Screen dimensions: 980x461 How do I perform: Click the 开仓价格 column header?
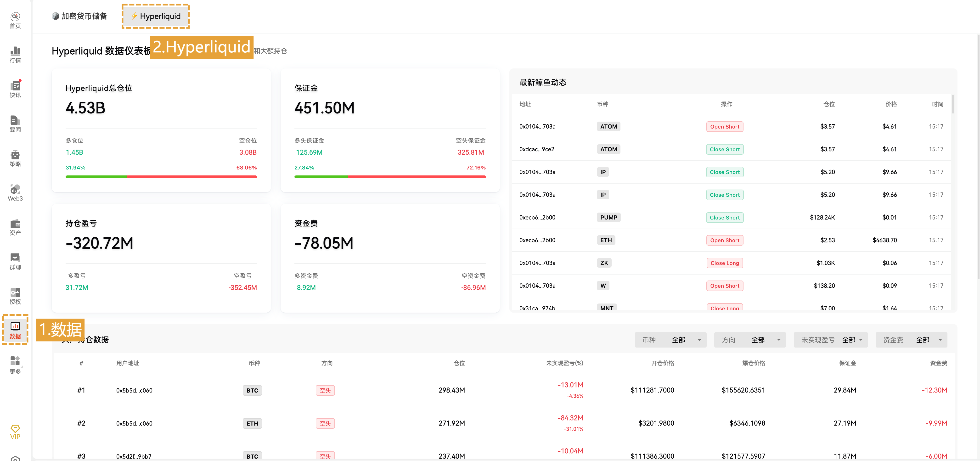(x=662, y=363)
